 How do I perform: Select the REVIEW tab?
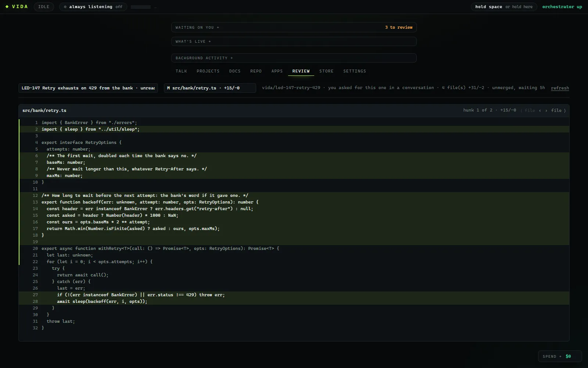click(301, 71)
